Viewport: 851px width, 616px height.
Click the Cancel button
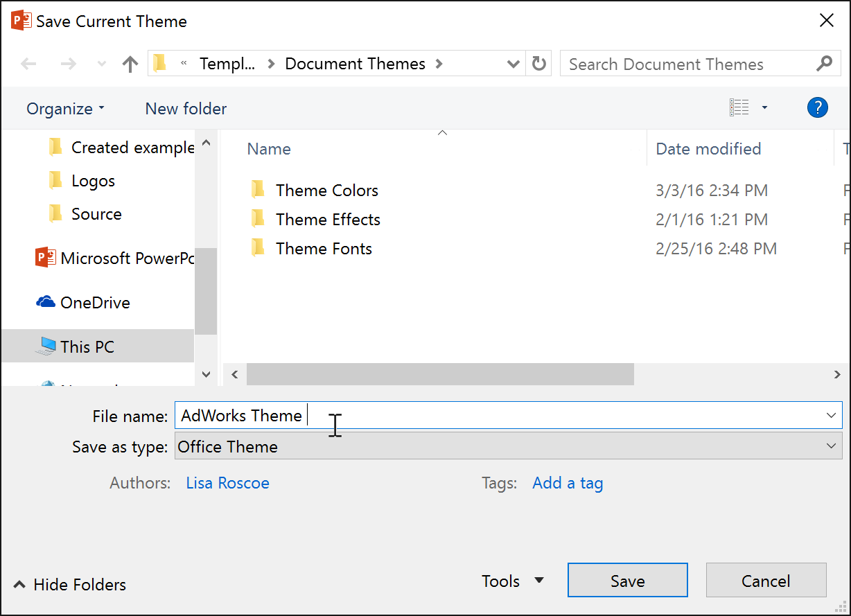[x=766, y=581]
